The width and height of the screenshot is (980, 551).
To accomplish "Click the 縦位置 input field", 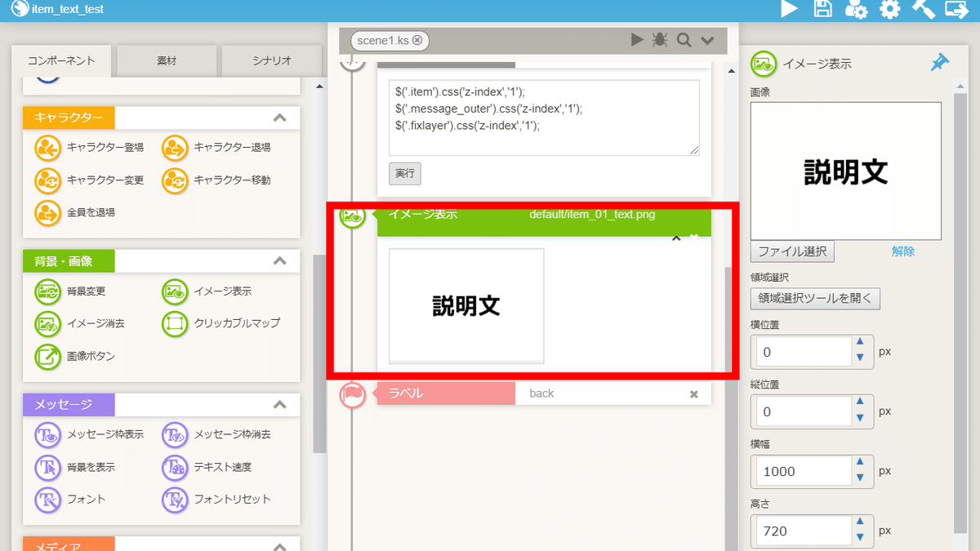I will [x=804, y=412].
